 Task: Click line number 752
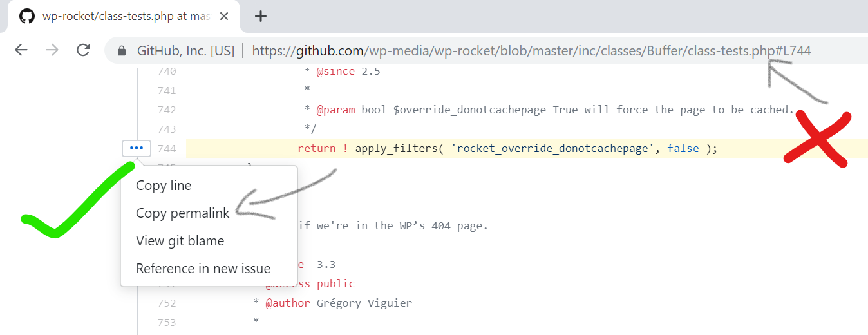167,303
